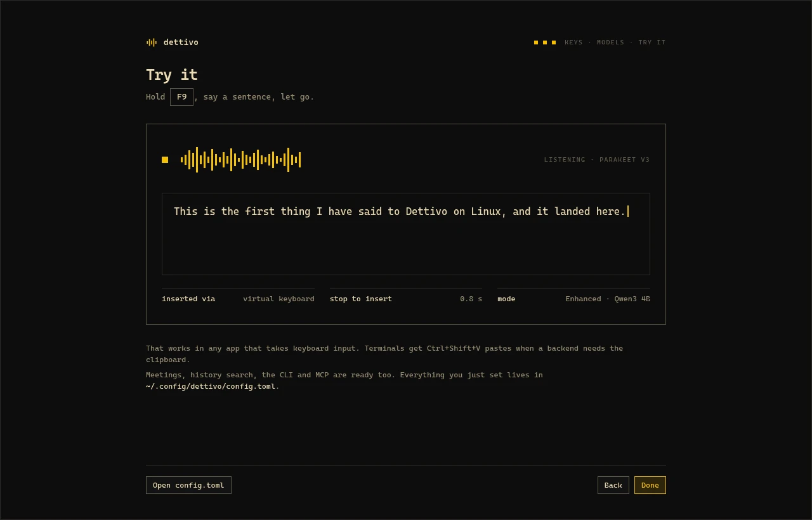
Task: Click the LISTENING · PARAKEET V3 status
Action: (x=597, y=160)
